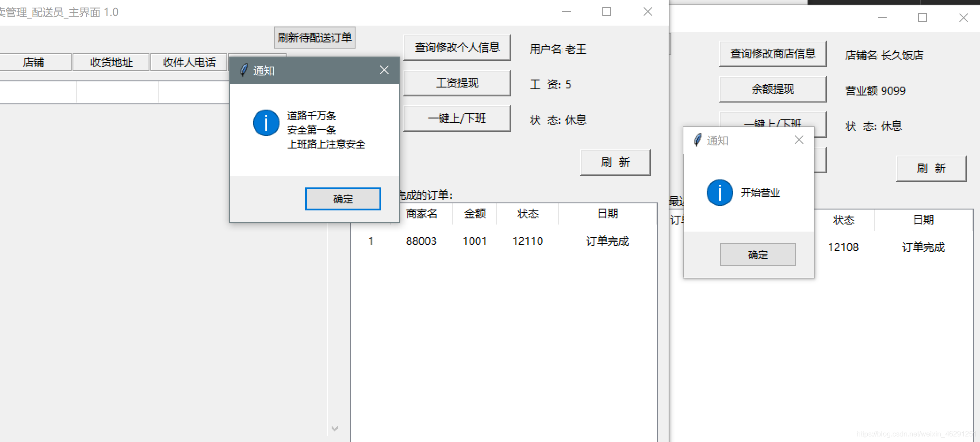Click the 商家名 column header
The image size is (980, 442).
[421, 214]
